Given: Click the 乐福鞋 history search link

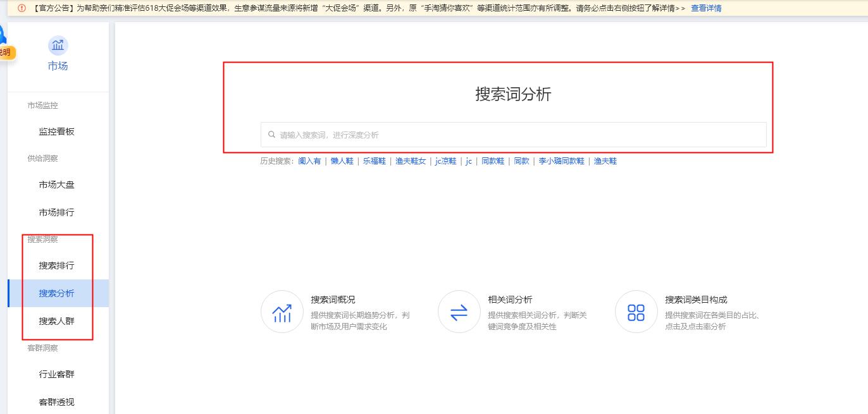Looking at the screenshot, I should (x=374, y=161).
